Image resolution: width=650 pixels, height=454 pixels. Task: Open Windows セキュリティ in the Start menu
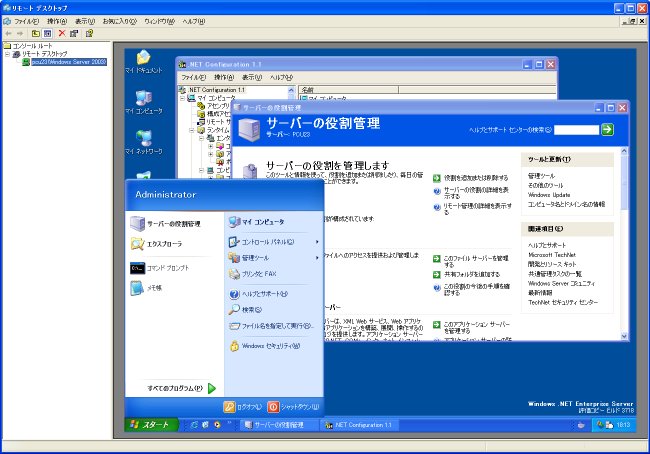point(265,346)
